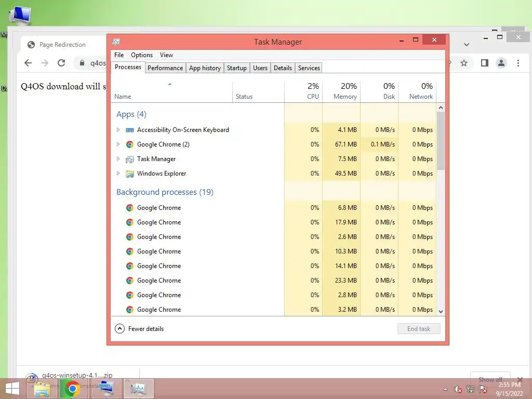Image resolution: width=532 pixels, height=399 pixels.
Task: Click the Google Chrome taskbar icon
Action: point(72,389)
